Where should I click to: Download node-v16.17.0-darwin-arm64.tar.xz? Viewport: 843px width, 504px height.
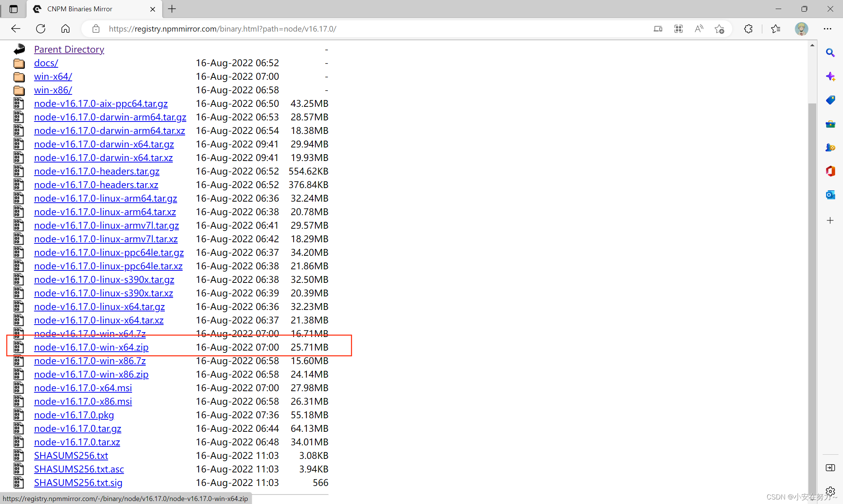110,131
